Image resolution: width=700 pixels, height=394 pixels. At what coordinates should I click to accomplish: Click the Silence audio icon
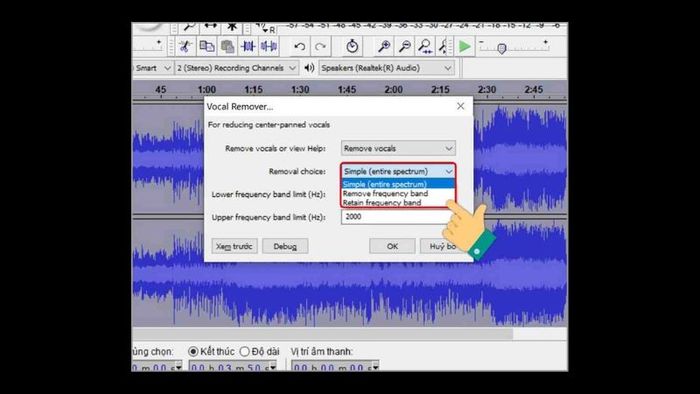[x=269, y=46]
